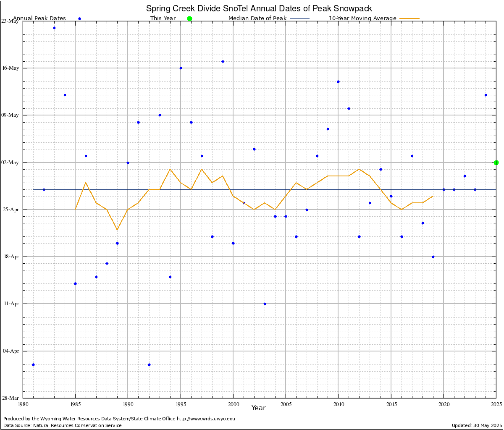Click the 1983 data point near 23-May
Image resolution: width=504 pixels, height=430 pixels.
tap(54, 28)
